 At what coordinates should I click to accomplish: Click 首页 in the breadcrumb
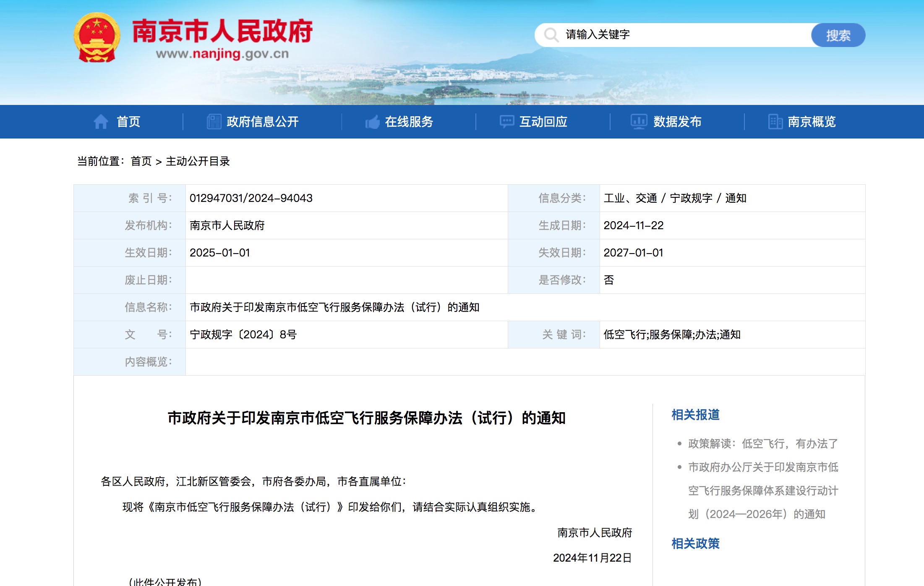pos(141,161)
